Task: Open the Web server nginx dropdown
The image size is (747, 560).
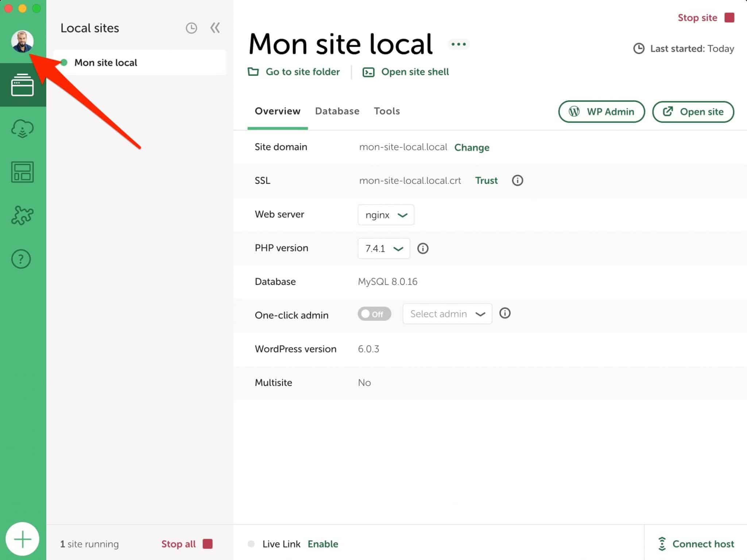Action: [386, 215]
